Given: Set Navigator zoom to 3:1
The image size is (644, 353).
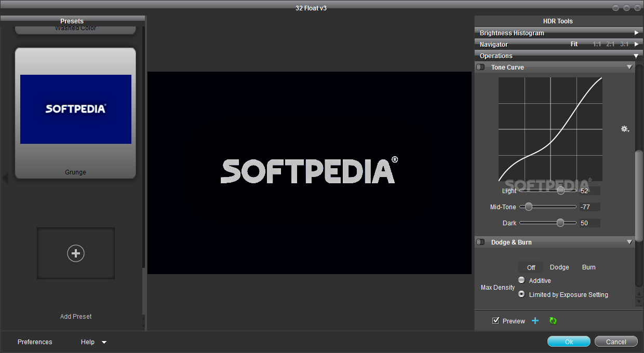Looking at the screenshot, I should pos(624,44).
